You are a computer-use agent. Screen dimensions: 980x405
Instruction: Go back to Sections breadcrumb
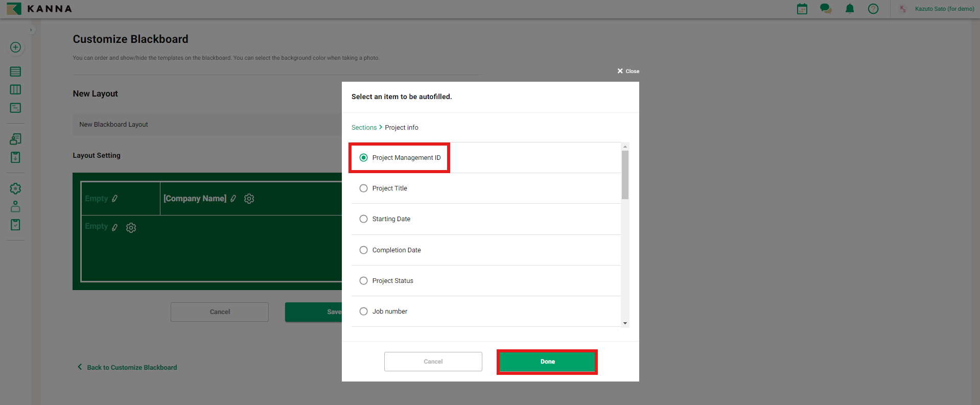(x=364, y=128)
